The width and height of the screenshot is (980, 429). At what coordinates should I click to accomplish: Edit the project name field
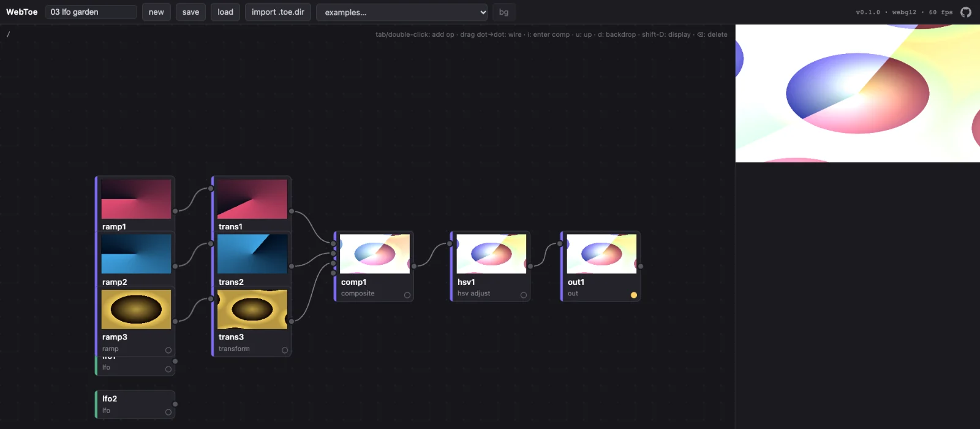pyautogui.click(x=91, y=12)
